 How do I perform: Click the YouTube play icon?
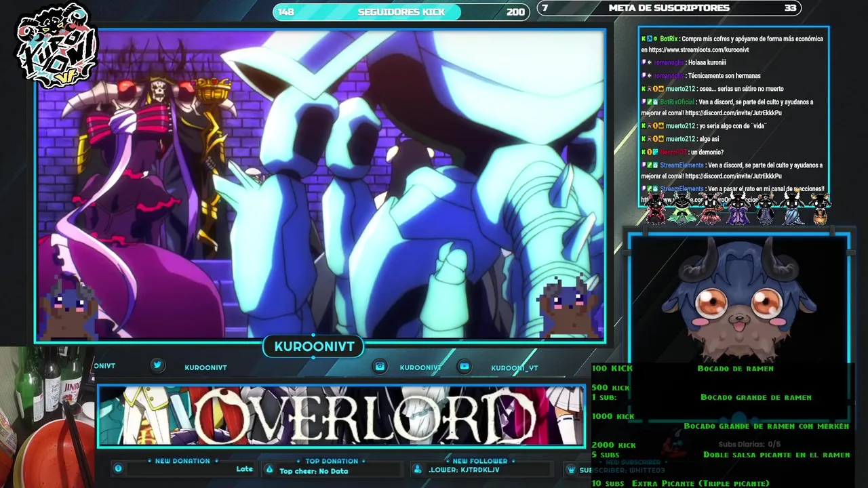click(465, 366)
